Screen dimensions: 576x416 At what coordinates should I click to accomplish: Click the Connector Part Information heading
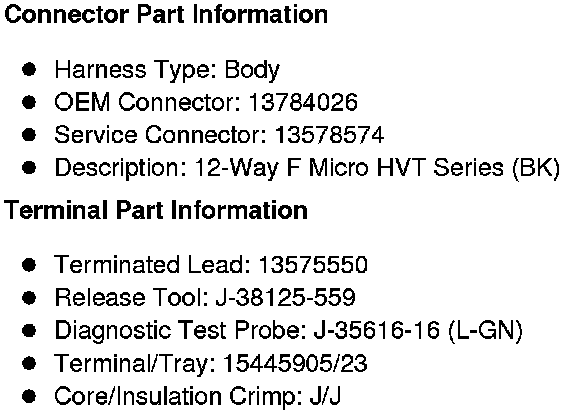pos(166,14)
